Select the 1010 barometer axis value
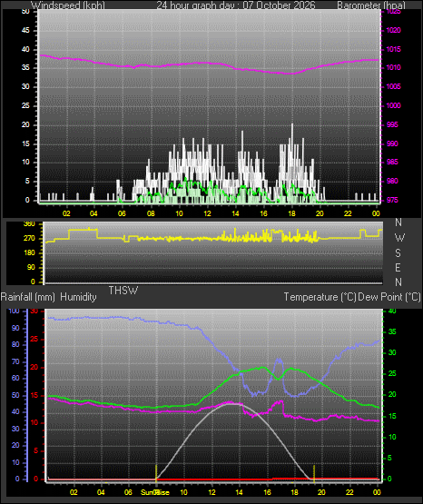 tap(393, 67)
